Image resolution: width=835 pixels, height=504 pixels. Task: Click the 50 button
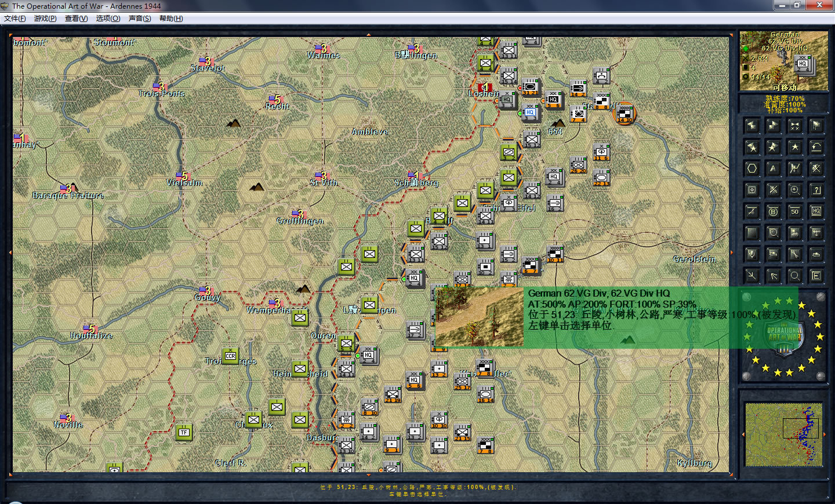(795, 211)
